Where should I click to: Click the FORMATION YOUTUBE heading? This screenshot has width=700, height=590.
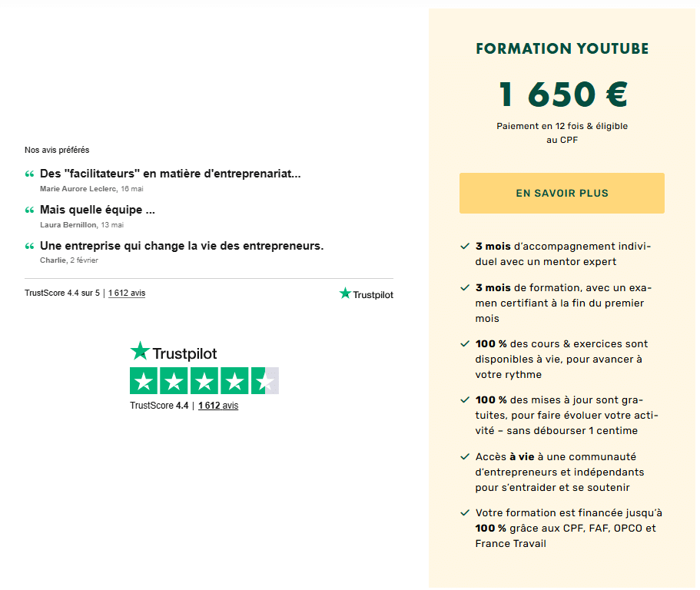click(x=562, y=48)
